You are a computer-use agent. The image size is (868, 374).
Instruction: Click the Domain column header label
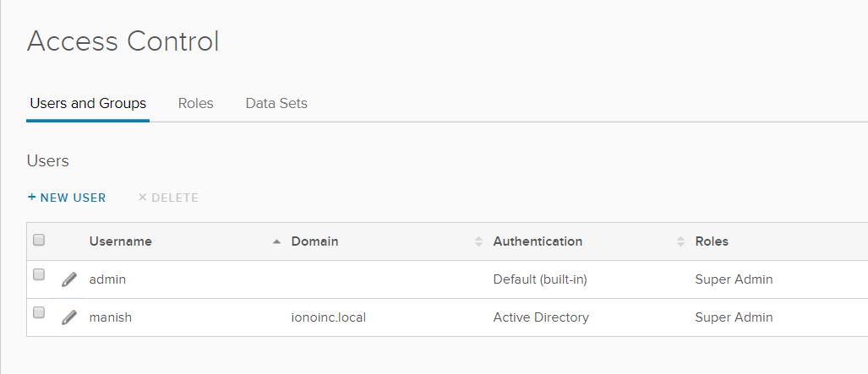pos(314,241)
